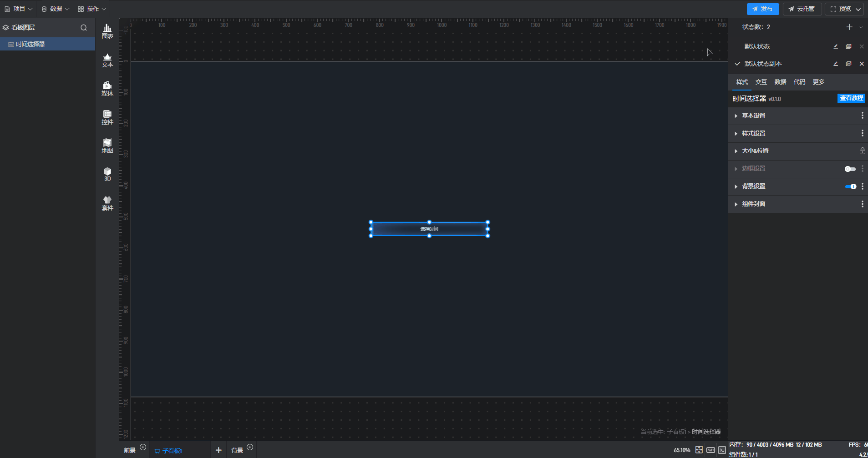
Task: Click the 查看教程 tutorial button
Action: pos(851,98)
